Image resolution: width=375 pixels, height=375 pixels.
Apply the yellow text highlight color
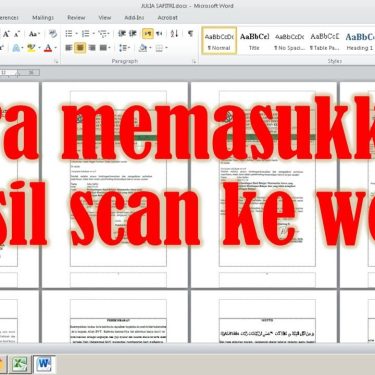pyautogui.click(x=31, y=48)
